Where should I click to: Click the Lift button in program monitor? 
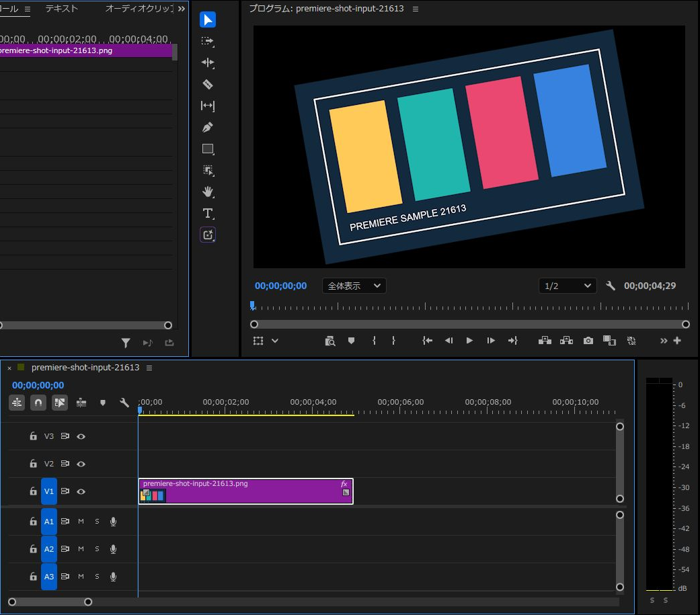point(545,341)
